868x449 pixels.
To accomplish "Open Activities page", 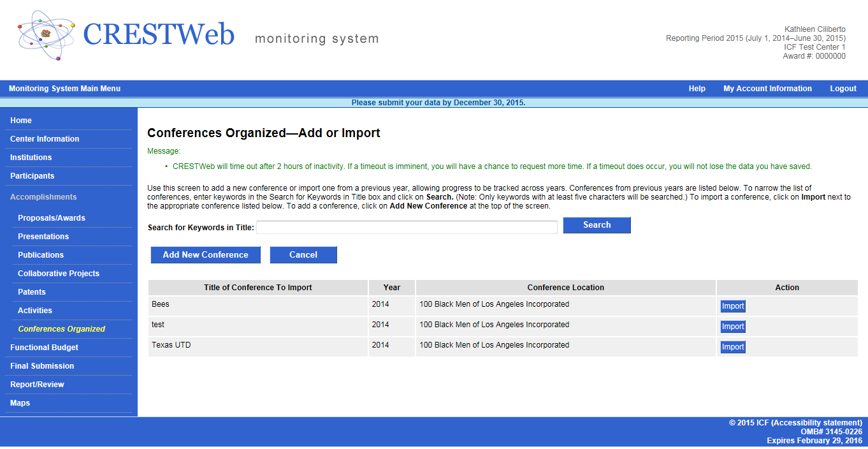I will pos(35,311).
